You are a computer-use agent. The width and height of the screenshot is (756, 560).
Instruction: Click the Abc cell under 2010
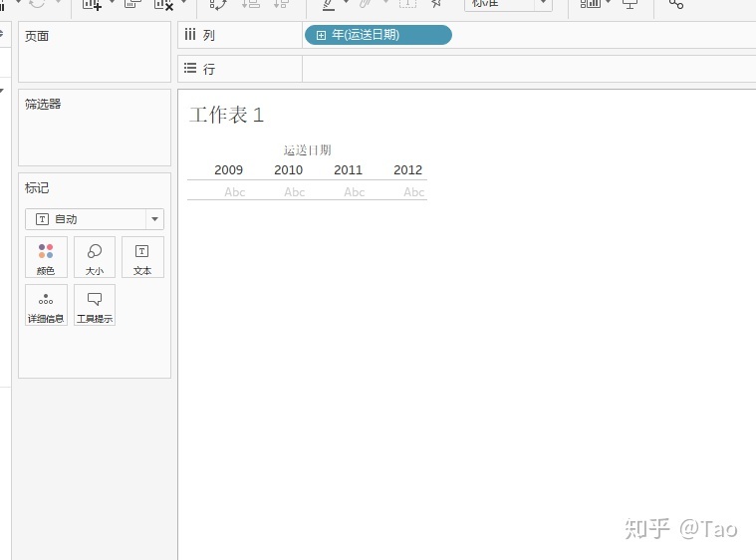(x=295, y=192)
